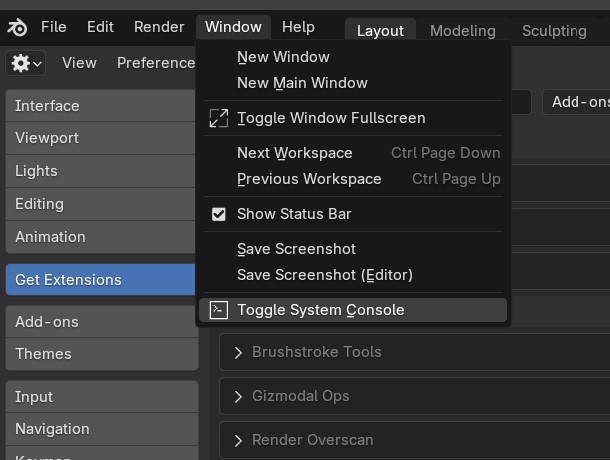The image size is (610, 460).
Task: Open the Navigation preferences section
Action: pyautogui.click(x=102, y=429)
